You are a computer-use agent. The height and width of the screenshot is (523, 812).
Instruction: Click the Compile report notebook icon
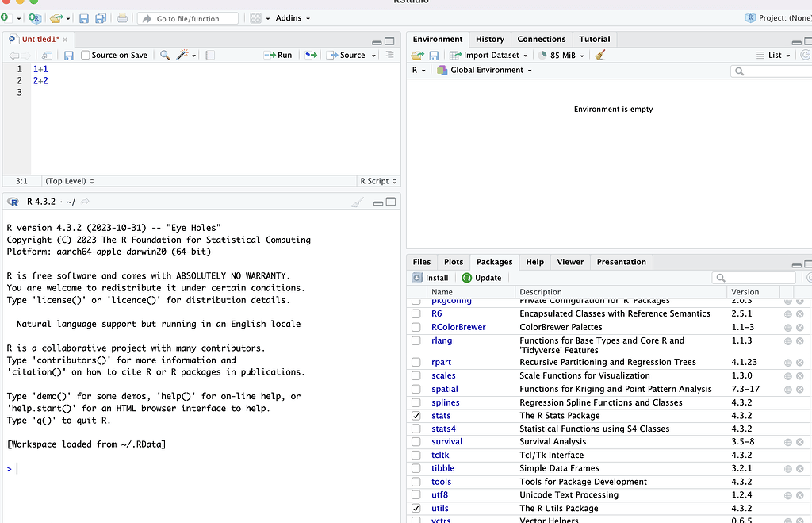pyautogui.click(x=209, y=55)
